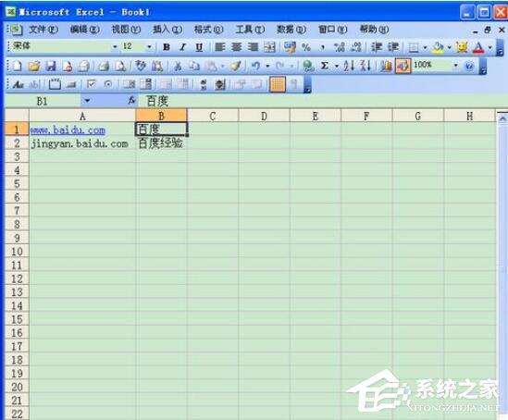Open the Borders dropdown arrow

click(x=425, y=47)
